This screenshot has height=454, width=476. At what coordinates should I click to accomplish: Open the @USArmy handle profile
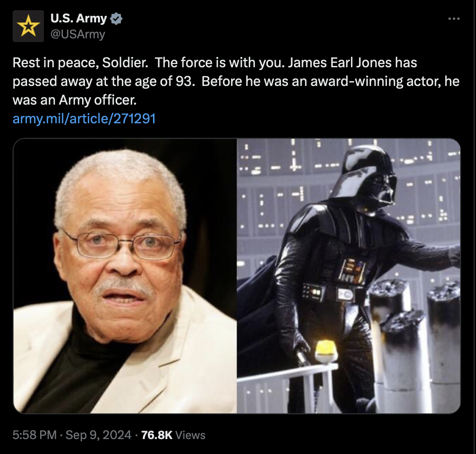pyautogui.click(x=78, y=34)
